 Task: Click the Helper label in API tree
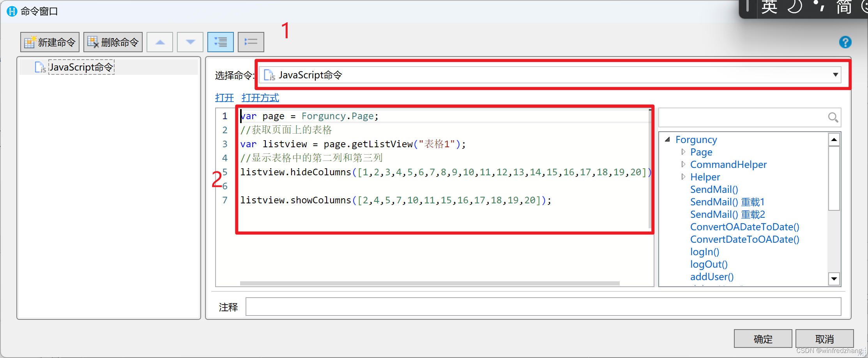[705, 177]
